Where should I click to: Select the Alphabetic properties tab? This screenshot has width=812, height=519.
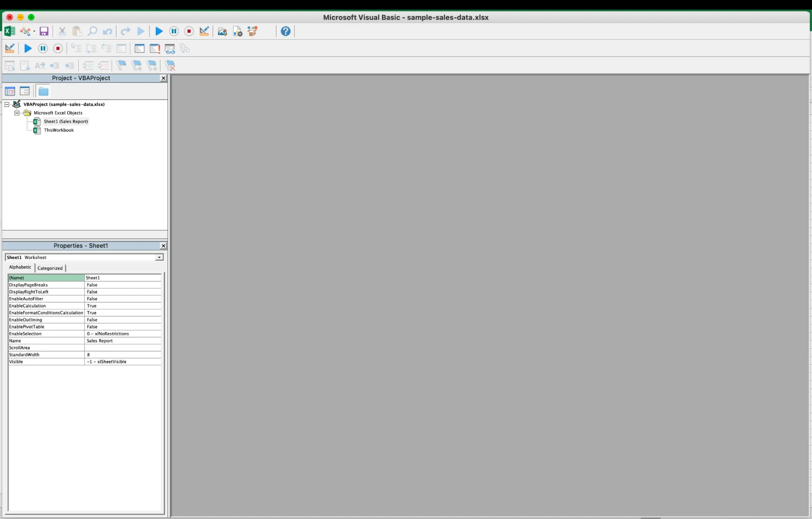[20, 267]
